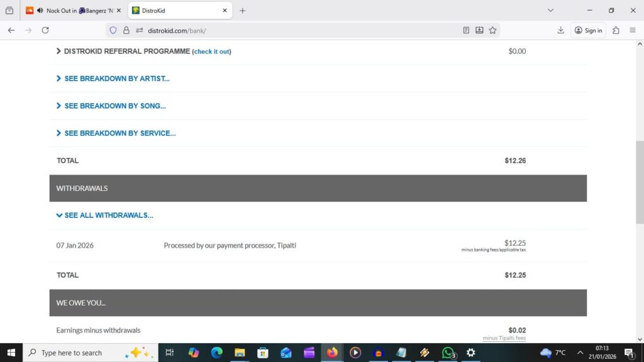Collapse See All Withdrawals section
The height and width of the screenshot is (362, 644).
point(105,215)
